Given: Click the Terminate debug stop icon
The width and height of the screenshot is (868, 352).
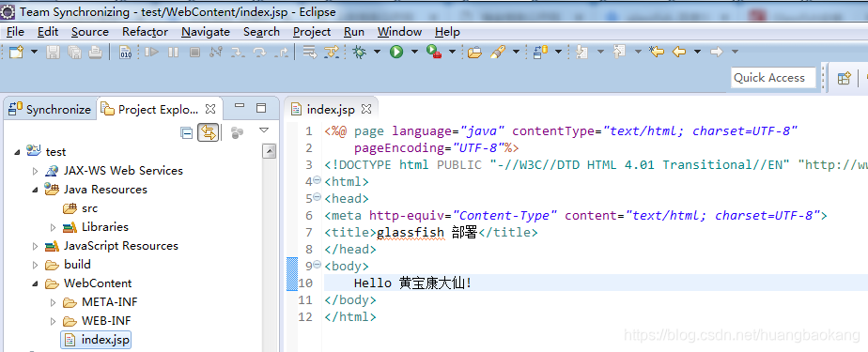Looking at the screenshot, I should pos(194,52).
